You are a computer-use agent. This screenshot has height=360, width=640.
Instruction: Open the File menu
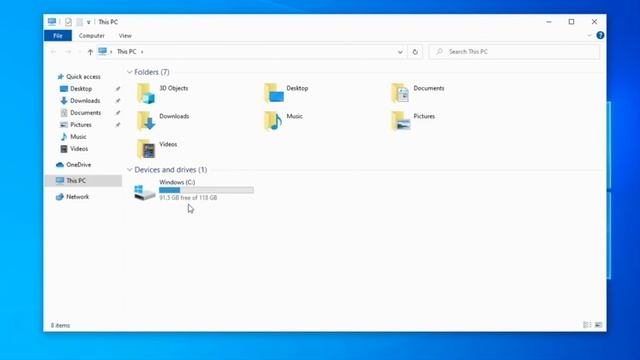click(x=58, y=36)
